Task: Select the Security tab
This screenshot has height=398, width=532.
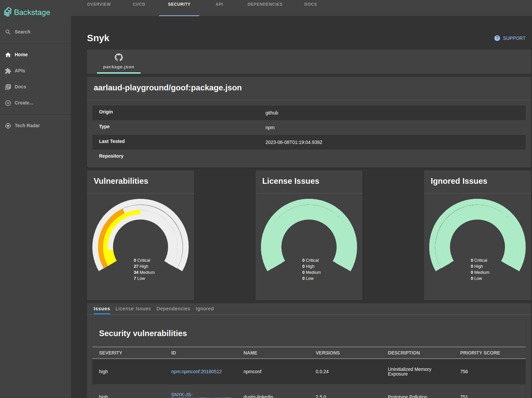Action: [179, 4]
